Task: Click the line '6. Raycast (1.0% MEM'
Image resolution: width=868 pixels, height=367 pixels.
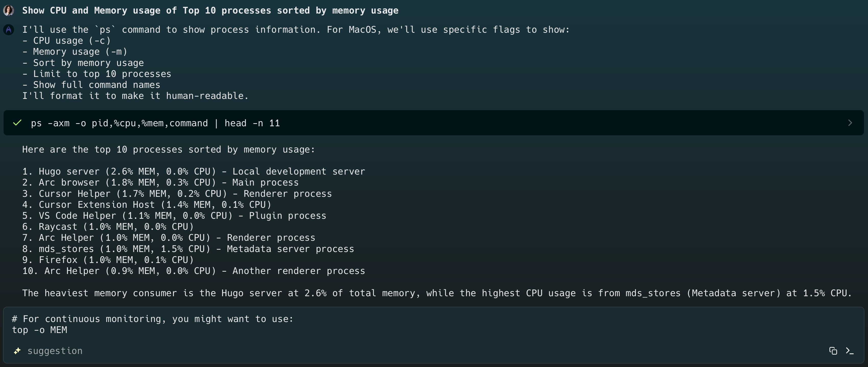Action: click(108, 227)
